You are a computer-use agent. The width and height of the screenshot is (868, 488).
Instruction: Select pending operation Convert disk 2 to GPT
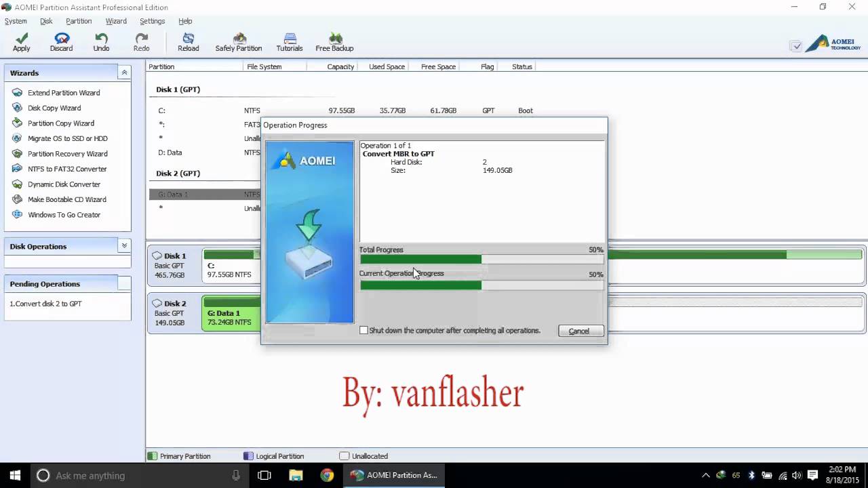click(x=45, y=304)
